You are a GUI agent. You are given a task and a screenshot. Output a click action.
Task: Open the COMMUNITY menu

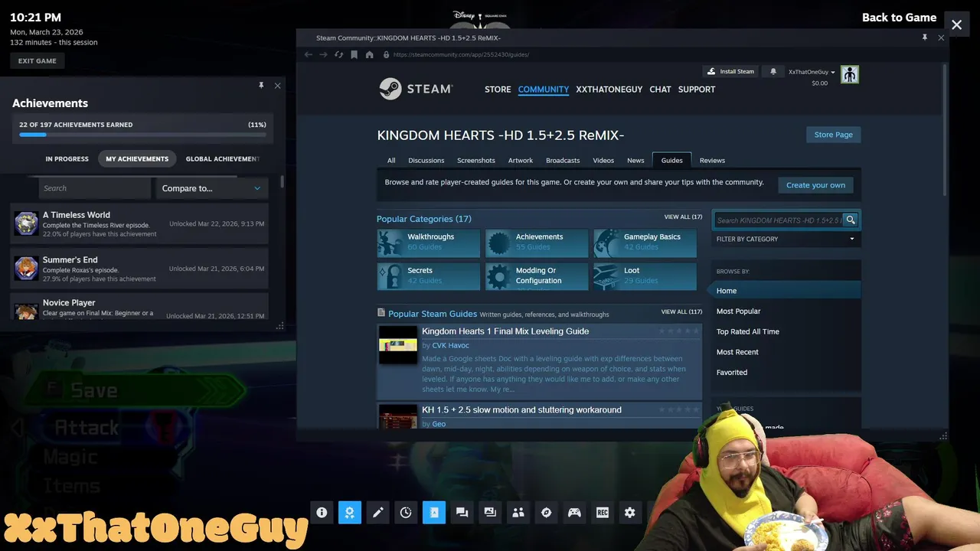[544, 90]
